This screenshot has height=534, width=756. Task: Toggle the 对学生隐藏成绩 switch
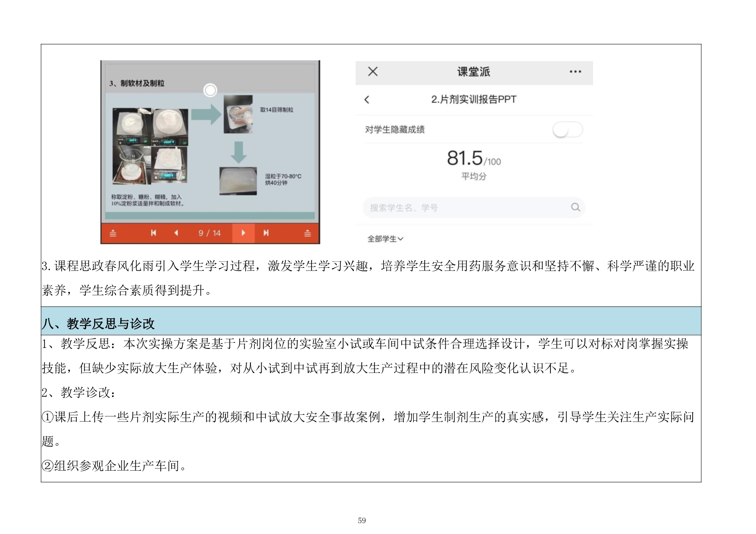pyautogui.click(x=567, y=130)
